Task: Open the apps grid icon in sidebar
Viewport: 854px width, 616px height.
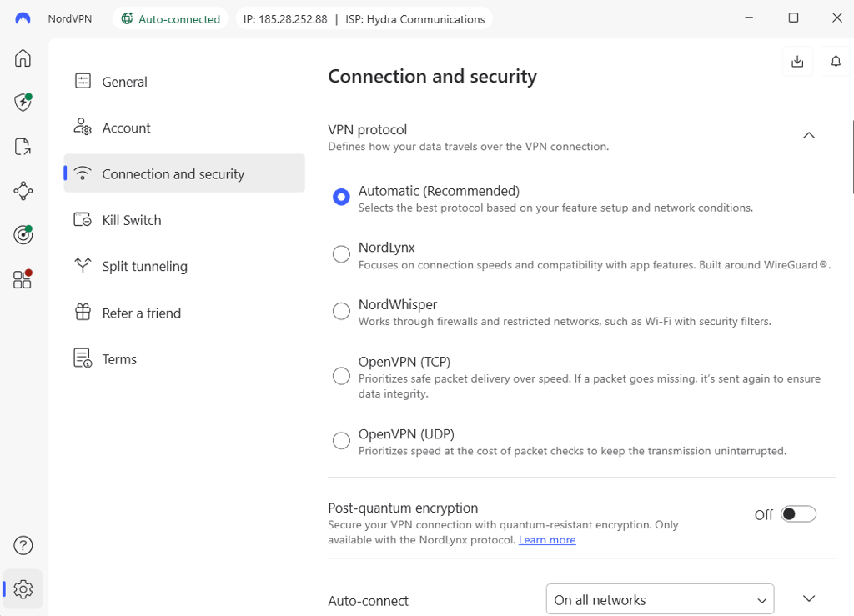Action: [x=23, y=279]
